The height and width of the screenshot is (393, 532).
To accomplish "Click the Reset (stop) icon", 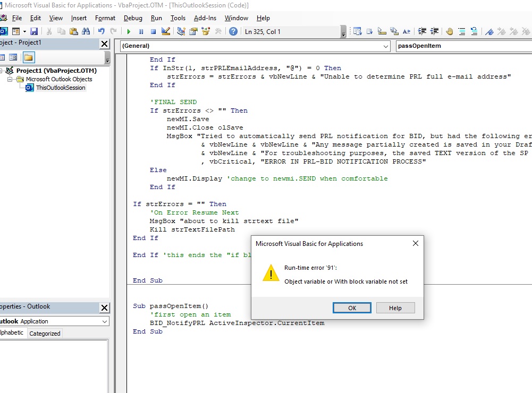I will (153, 32).
